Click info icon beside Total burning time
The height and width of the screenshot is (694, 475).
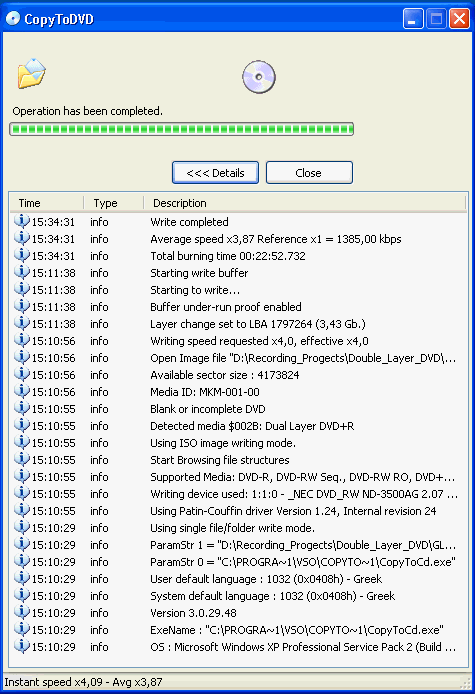[21, 255]
